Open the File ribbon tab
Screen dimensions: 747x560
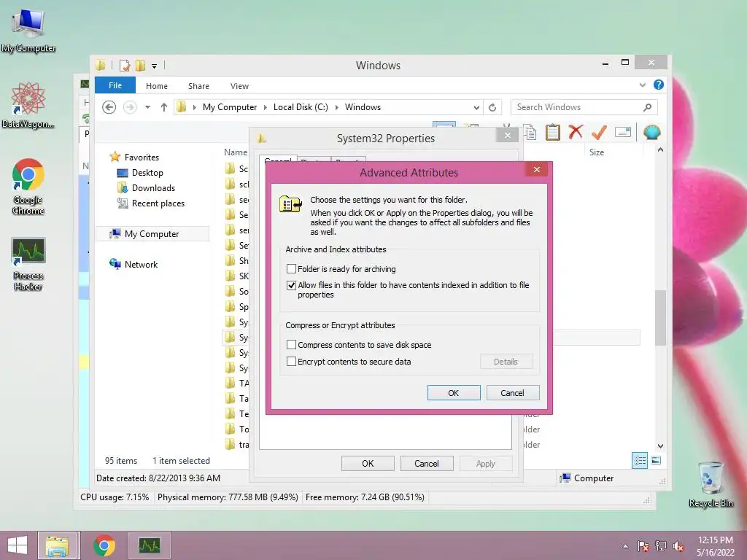pyautogui.click(x=115, y=85)
